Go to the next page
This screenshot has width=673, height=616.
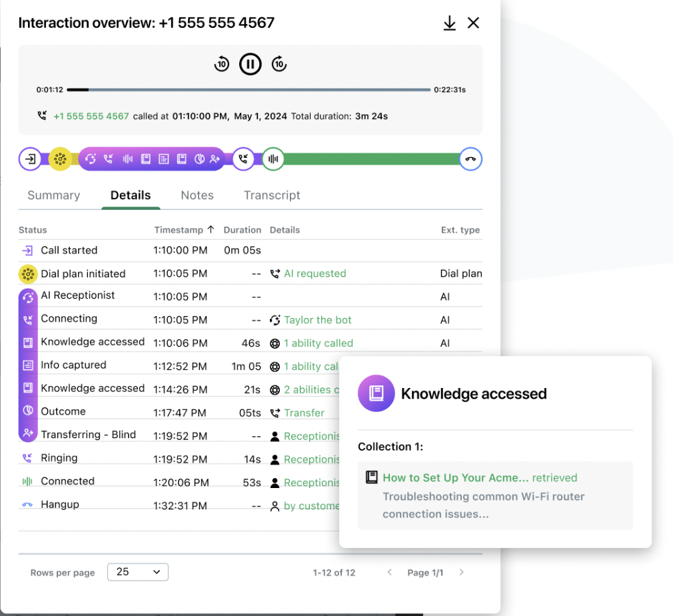(461, 572)
